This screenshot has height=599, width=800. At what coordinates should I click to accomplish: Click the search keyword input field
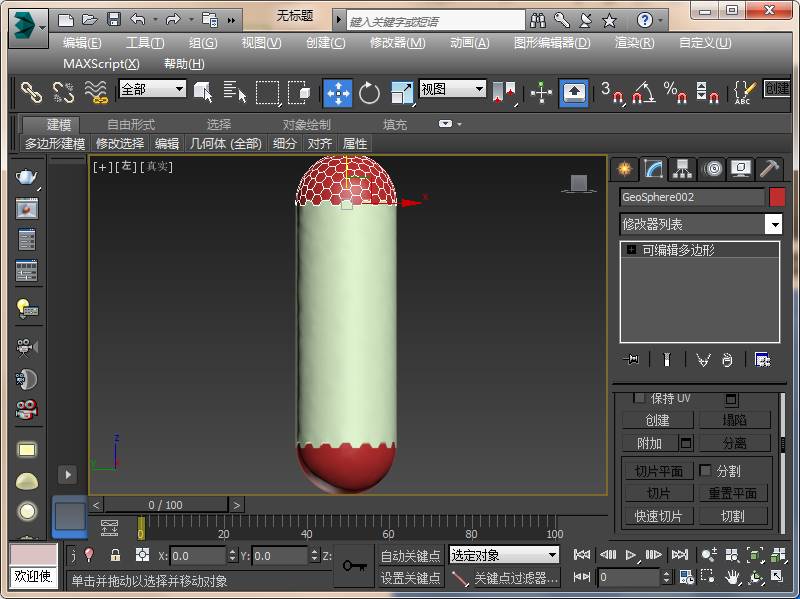pos(436,21)
